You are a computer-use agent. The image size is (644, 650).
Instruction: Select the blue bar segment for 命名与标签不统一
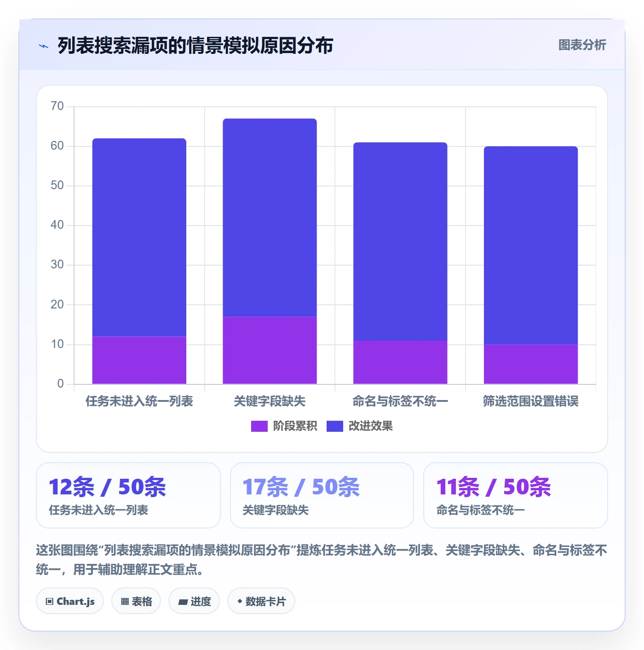tap(400, 242)
